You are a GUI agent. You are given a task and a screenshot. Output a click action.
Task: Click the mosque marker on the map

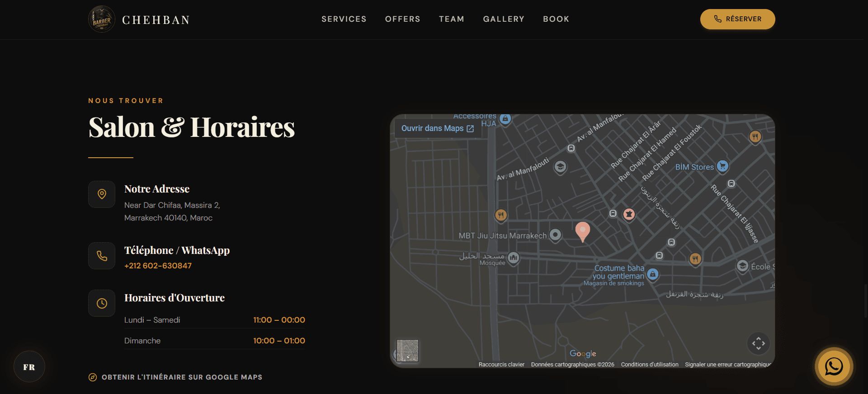click(x=513, y=258)
